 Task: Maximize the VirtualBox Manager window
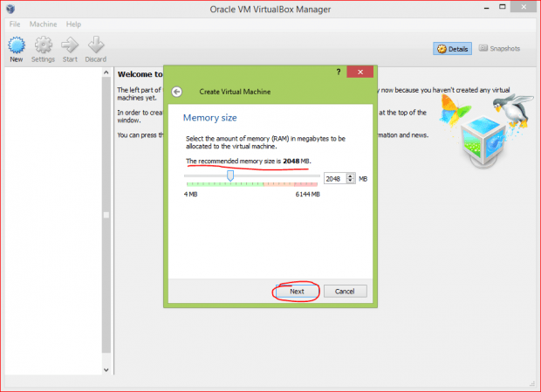pos(503,7)
